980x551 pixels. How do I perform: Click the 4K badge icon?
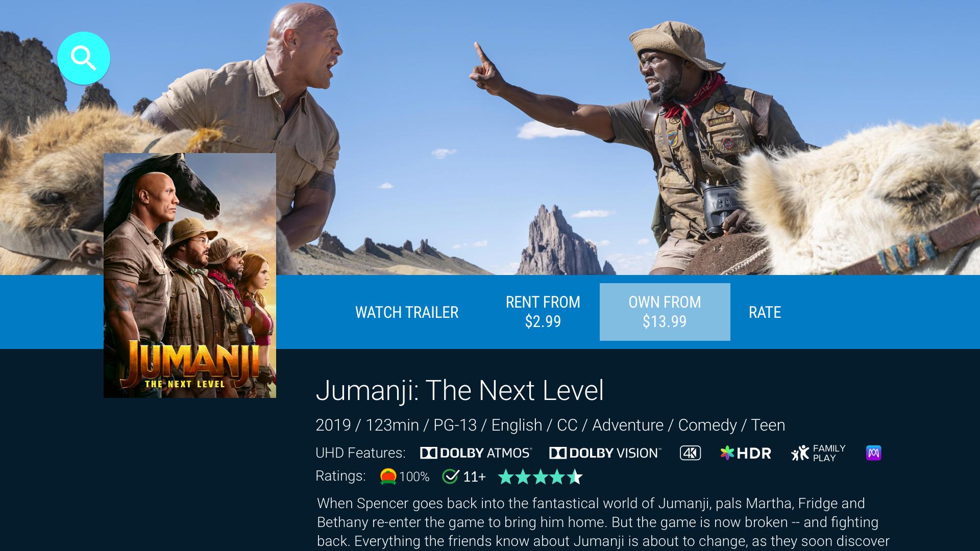pos(690,453)
